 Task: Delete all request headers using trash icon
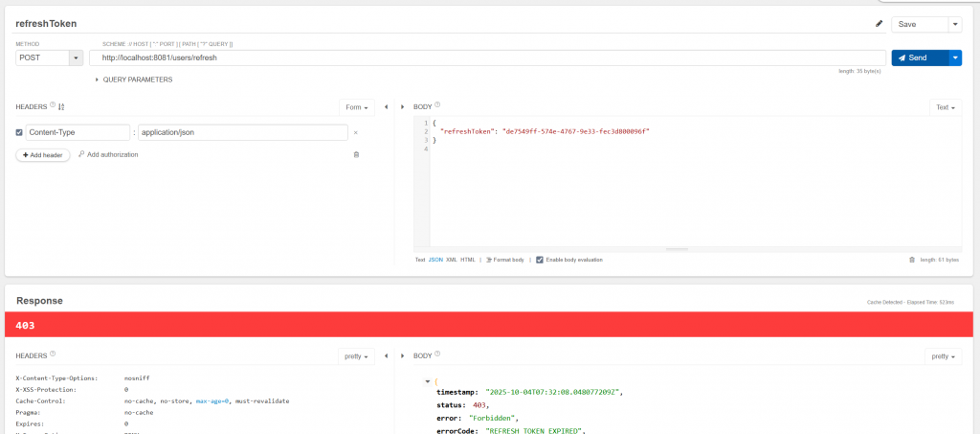(x=356, y=154)
